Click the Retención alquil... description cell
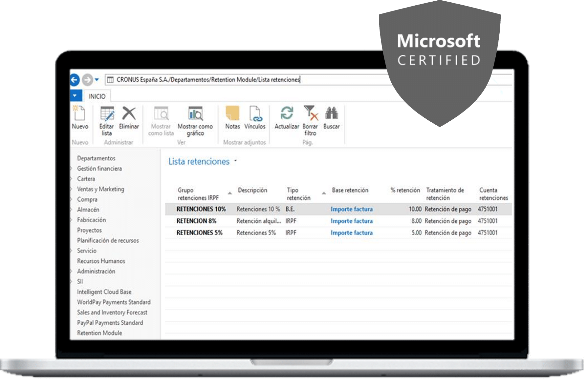Viewport: 588px width, 385px height. [x=259, y=221]
